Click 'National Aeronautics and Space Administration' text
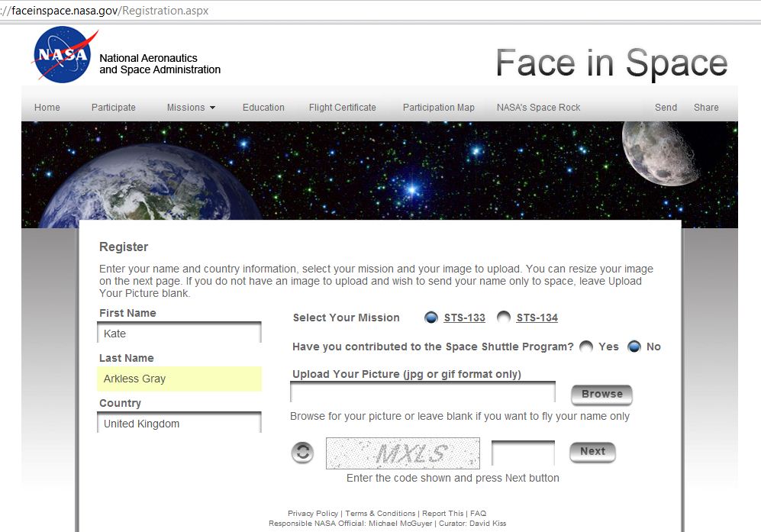Viewport: 761px width, 532px height. click(x=160, y=63)
